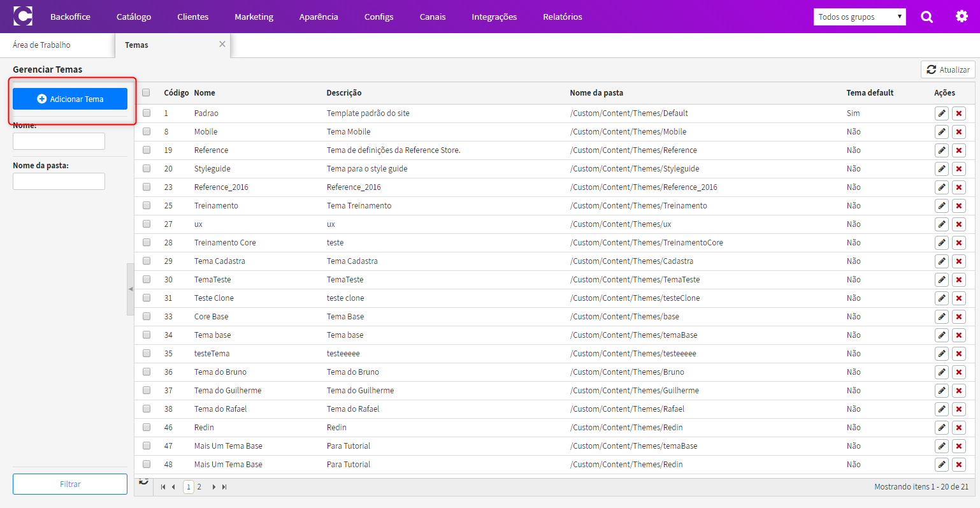Edit the Tema Cadastra row
The width and height of the screenshot is (980, 508).
click(942, 261)
